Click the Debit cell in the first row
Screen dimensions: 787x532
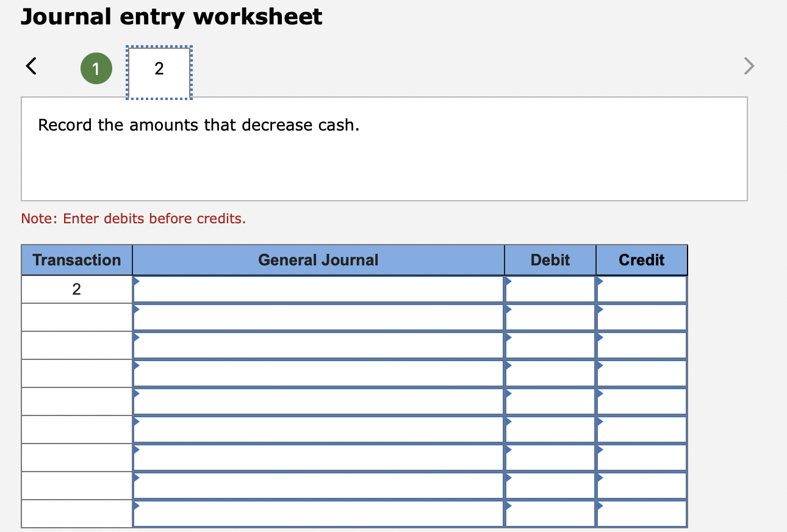(x=550, y=289)
